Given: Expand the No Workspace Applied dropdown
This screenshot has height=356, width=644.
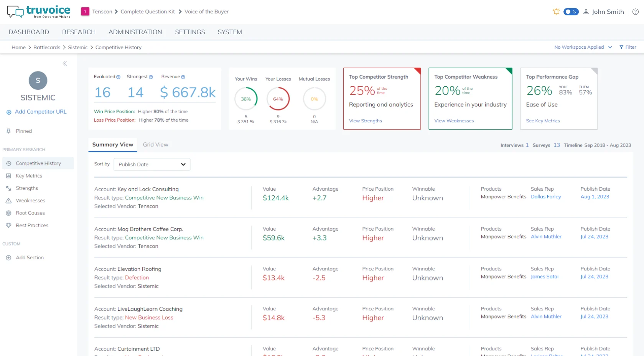Looking at the screenshot, I should [583, 47].
